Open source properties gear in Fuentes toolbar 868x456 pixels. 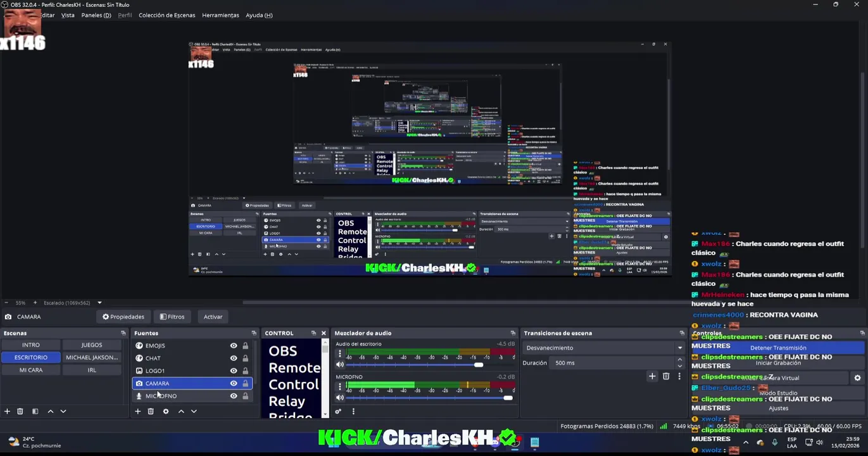(166, 412)
